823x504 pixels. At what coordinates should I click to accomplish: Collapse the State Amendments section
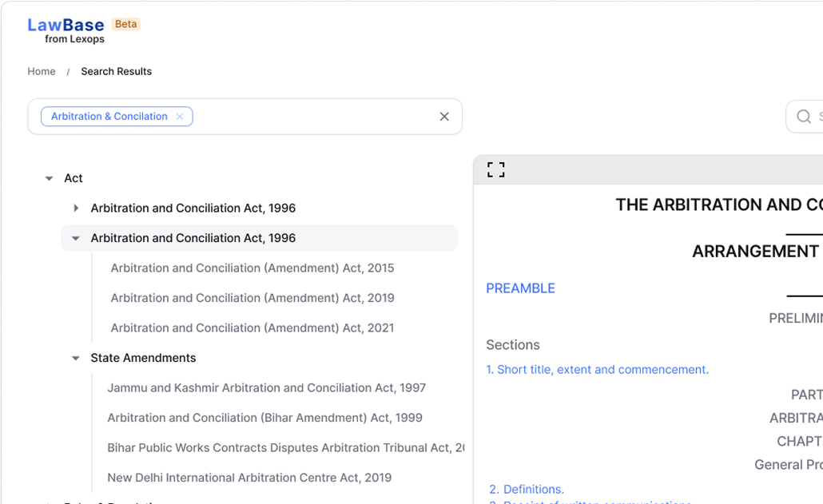[x=76, y=359]
